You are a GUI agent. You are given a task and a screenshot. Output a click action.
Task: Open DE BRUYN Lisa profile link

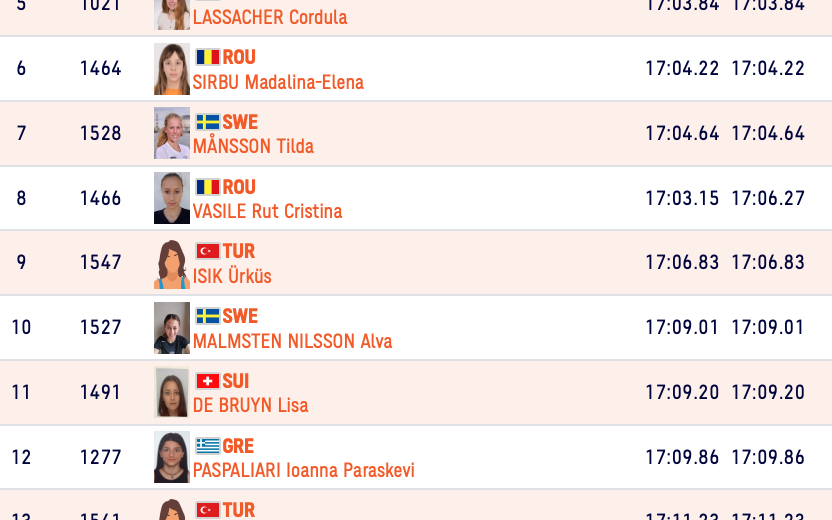[250, 405]
